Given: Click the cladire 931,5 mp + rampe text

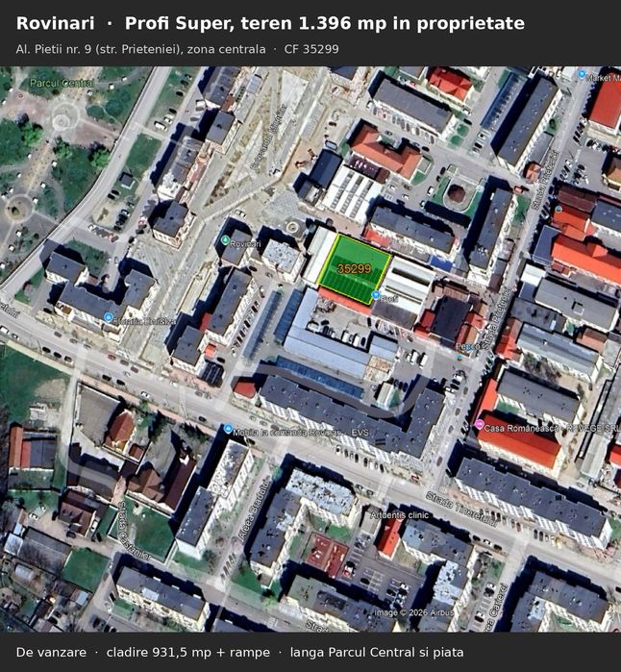Looking at the screenshot, I should (188, 653).
